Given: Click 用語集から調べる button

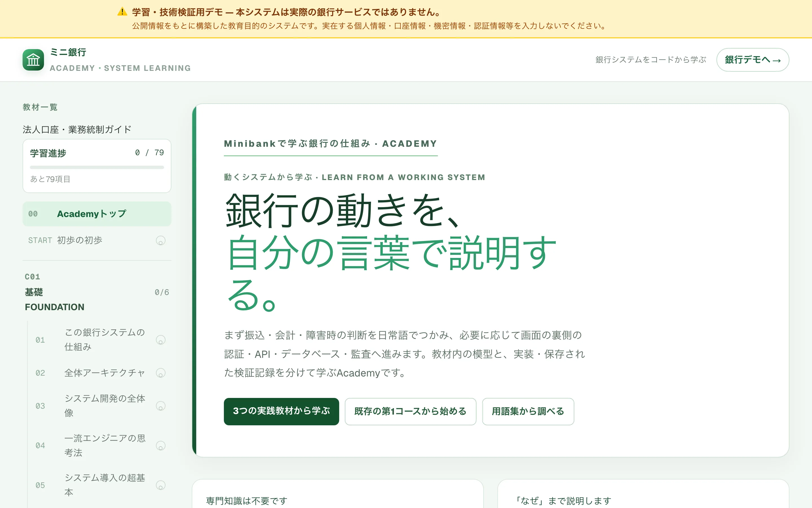Looking at the screenshot, I should point(528,411).
